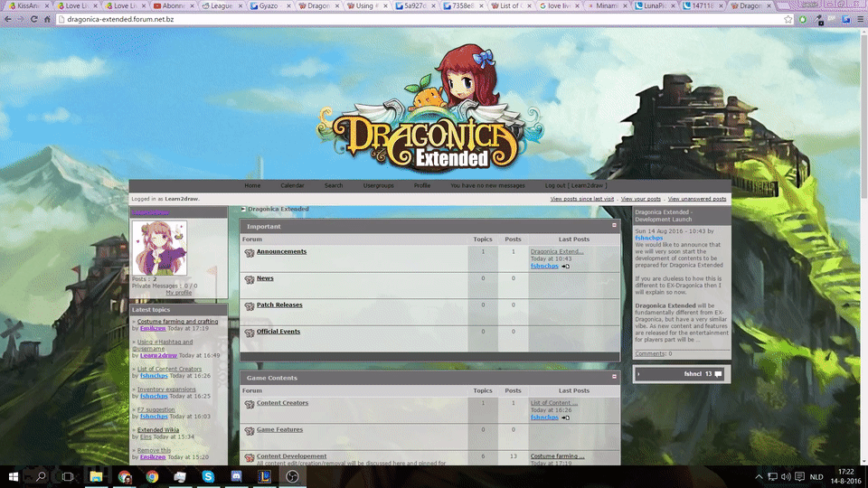Image resolution: width=868 pixels, height=488 pixels.
Task: Open Windows search from taskbar
Action: [41, 476]
